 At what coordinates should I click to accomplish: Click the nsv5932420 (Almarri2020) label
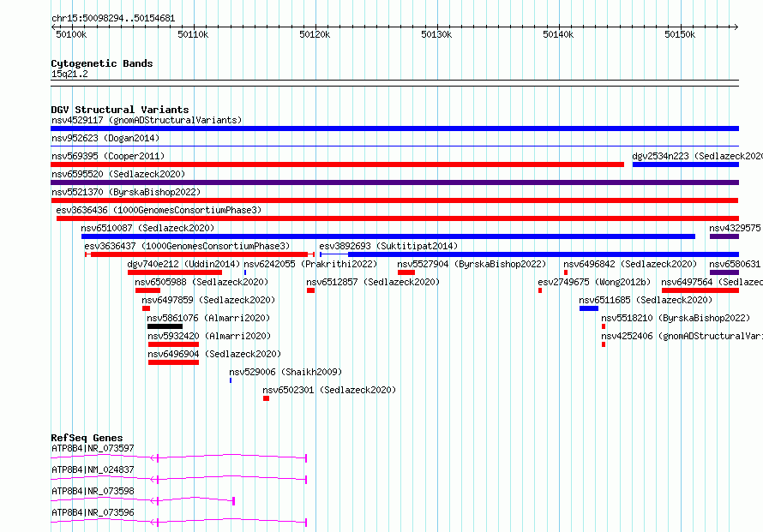[209, 336]
